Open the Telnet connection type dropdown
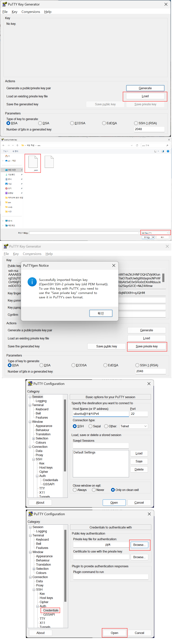174x644 pixels. coord(134,426)
